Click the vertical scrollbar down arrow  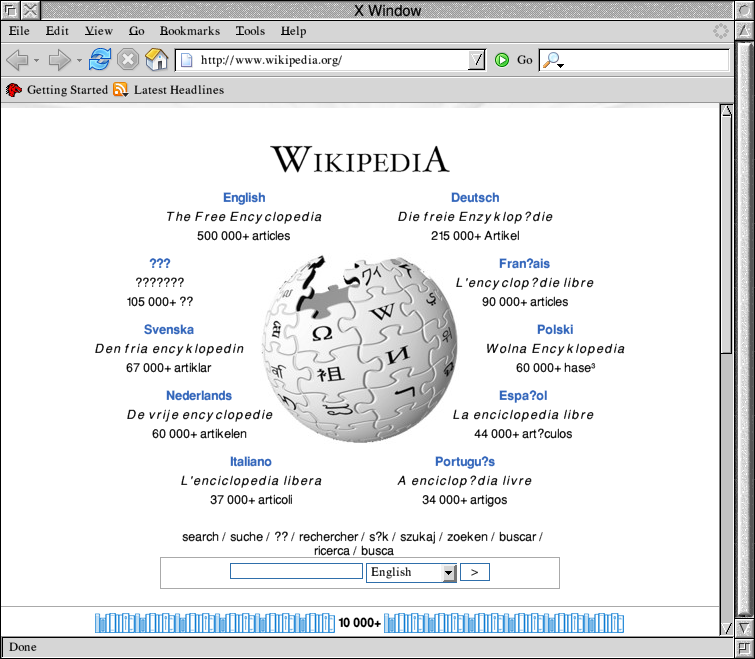click(x=727, y=627)
